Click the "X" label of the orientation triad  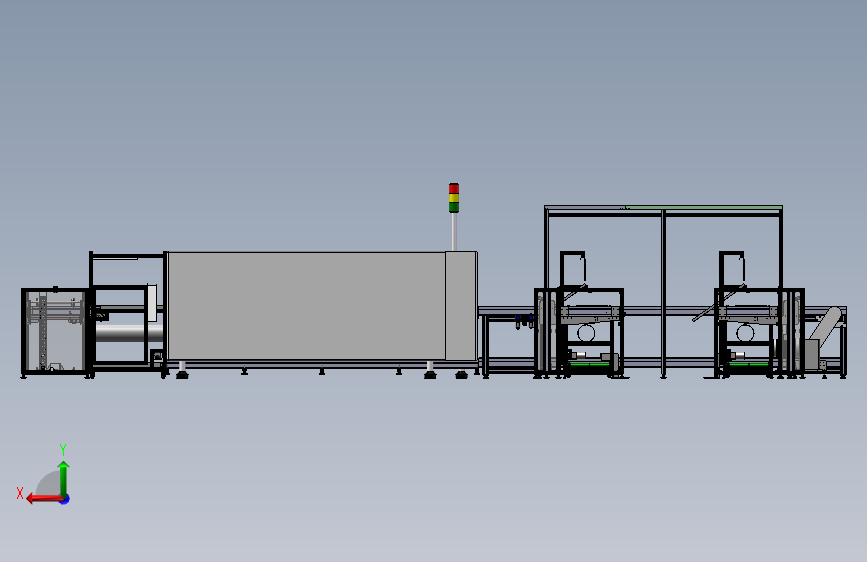20,493
